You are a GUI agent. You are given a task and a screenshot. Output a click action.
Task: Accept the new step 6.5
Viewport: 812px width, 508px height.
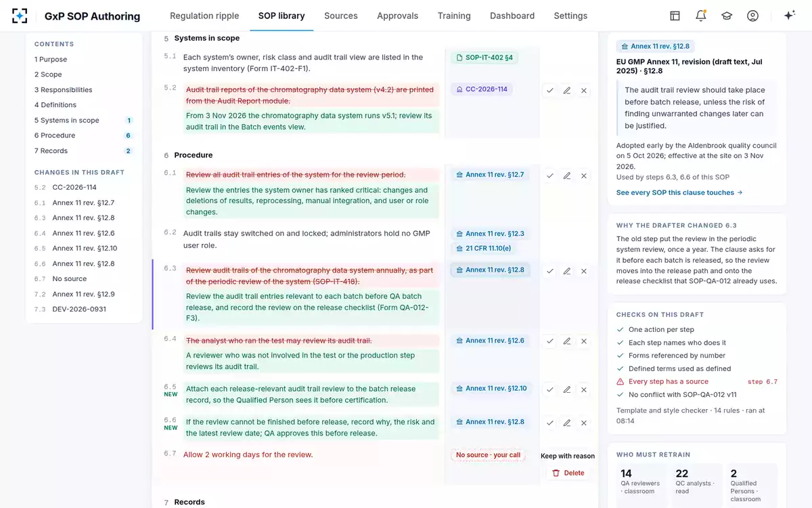[x=550, y=389]
